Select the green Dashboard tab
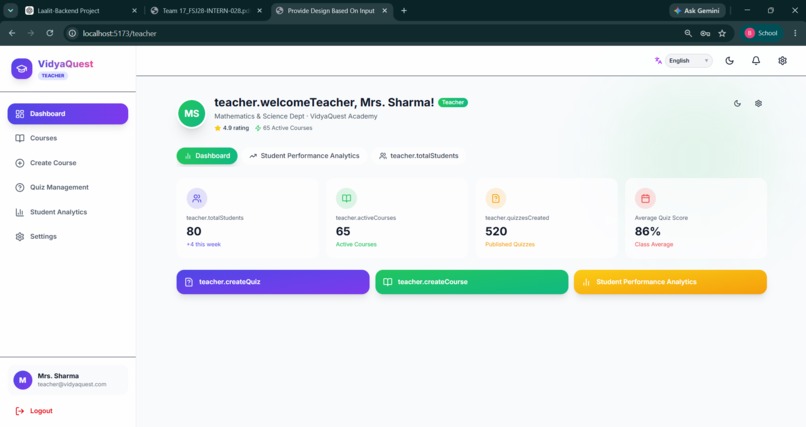The width and height of the screenshot is (806, 427). click(x=207, y=156)
